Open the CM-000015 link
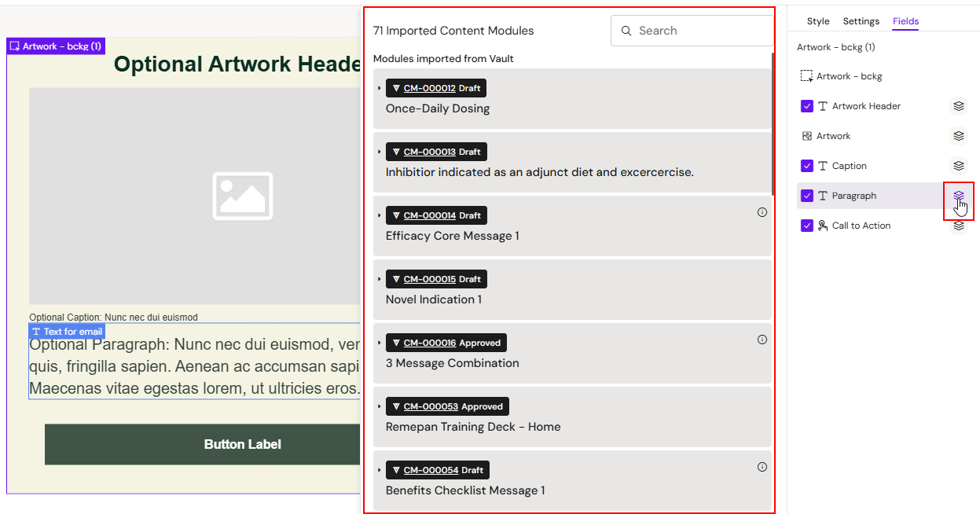Image resolution: width=980 pixels, height=514 pixels. (430, 279)
